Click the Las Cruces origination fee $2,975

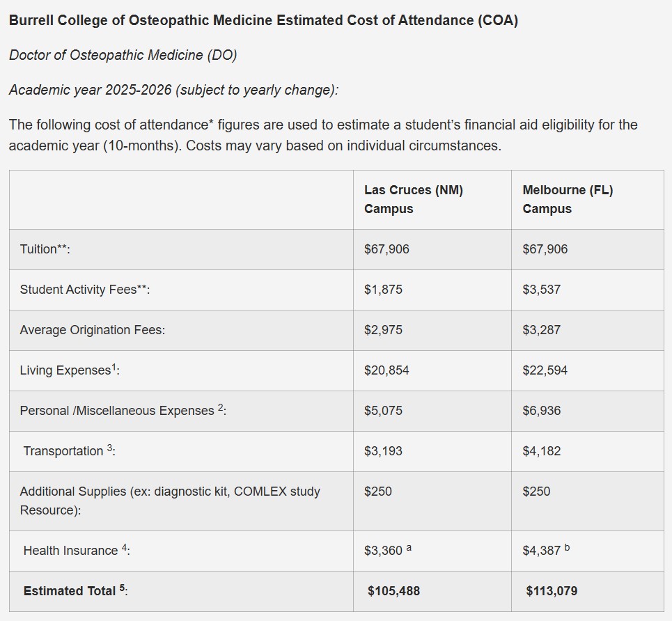(383, 330)
